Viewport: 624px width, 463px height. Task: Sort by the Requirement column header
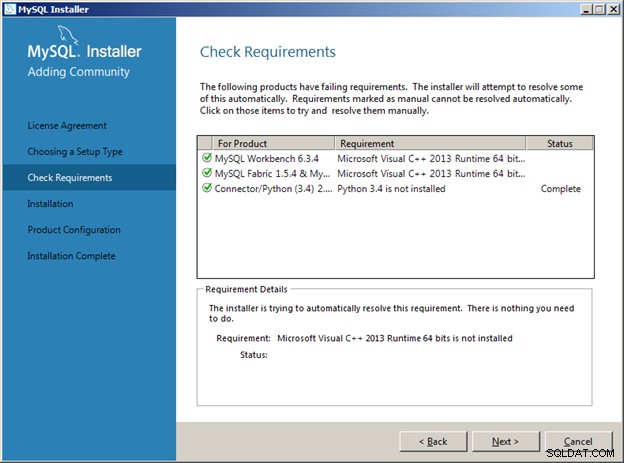click(431, 143)
